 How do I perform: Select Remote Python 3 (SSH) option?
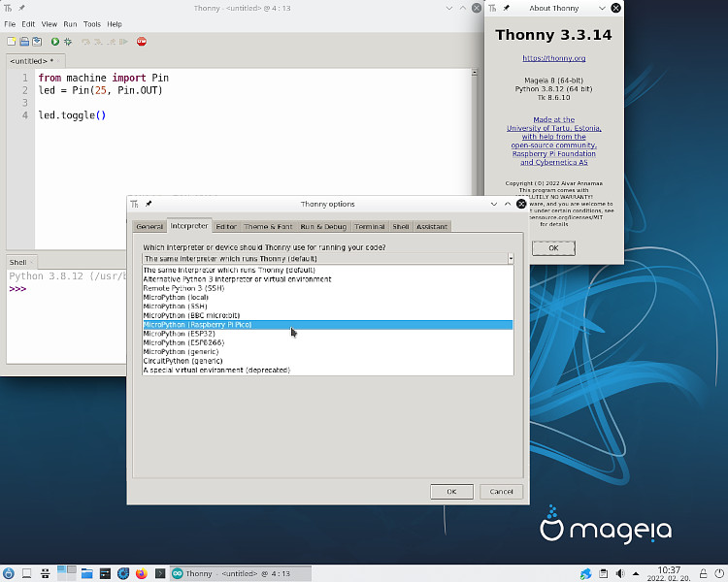[328, 288]
